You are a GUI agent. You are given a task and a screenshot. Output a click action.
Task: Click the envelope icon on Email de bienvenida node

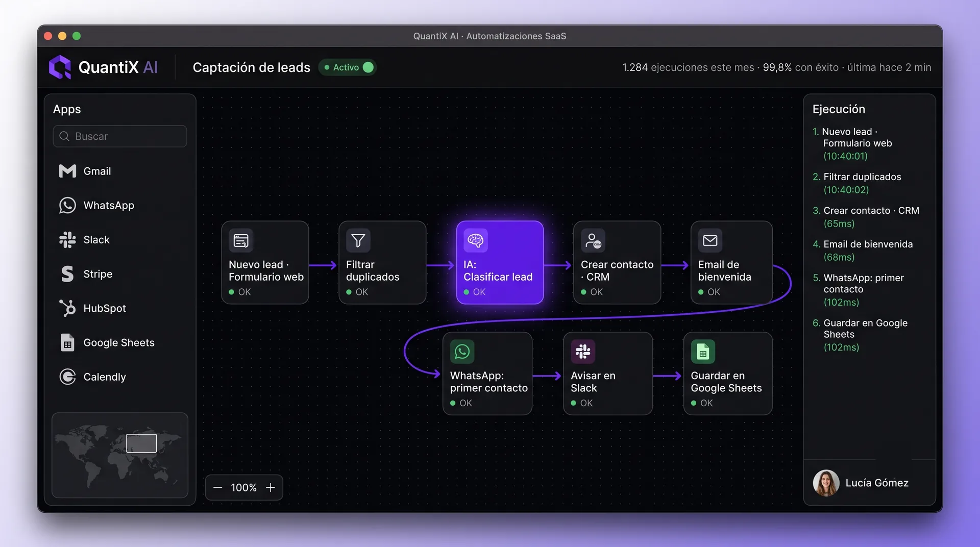(710, 240)
